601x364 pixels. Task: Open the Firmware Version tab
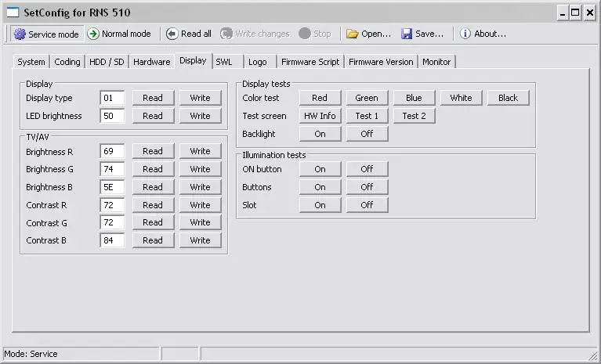[381, 62]
